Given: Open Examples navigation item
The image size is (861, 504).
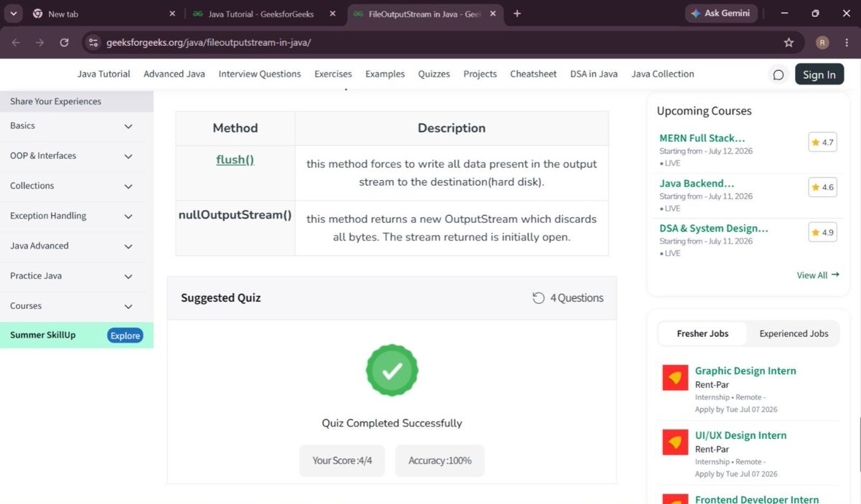Looking at the screenshot, I should pyautogui.click(x=385, y=74).
